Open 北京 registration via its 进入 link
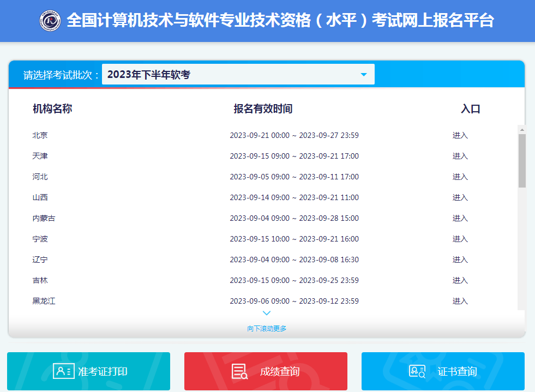Screen dimensions: 535x392 click(460, 135)
